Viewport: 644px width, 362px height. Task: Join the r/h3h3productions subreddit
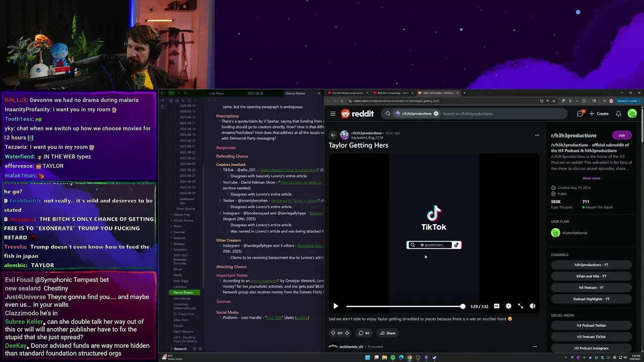tap(621, 135)
